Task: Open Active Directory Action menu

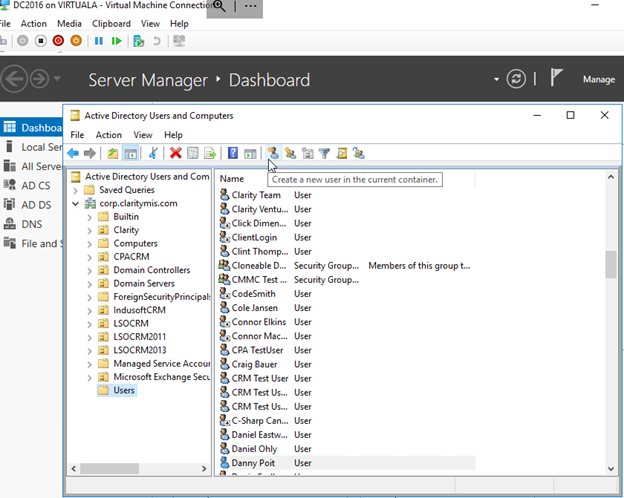Action: point(109,135)
